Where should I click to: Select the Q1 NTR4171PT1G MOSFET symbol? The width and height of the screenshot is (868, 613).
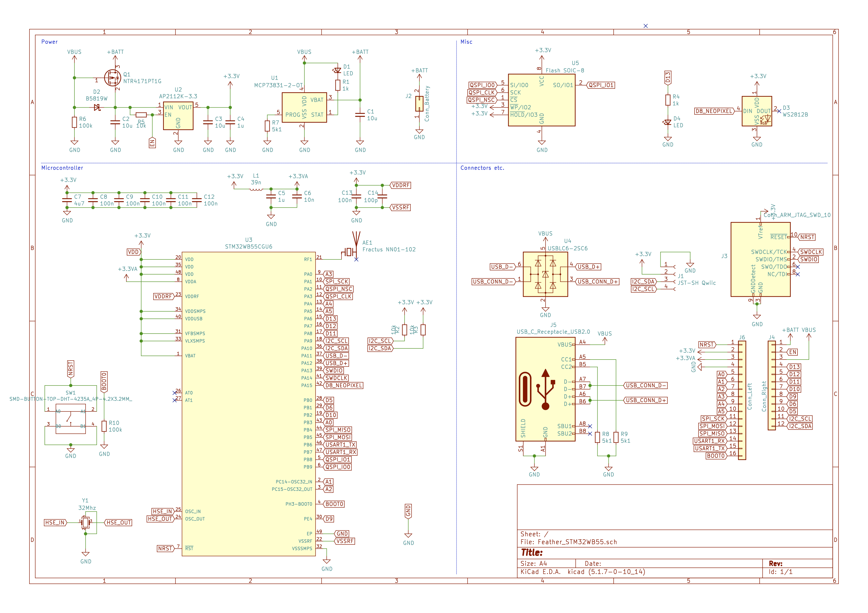tap(113, 78)
